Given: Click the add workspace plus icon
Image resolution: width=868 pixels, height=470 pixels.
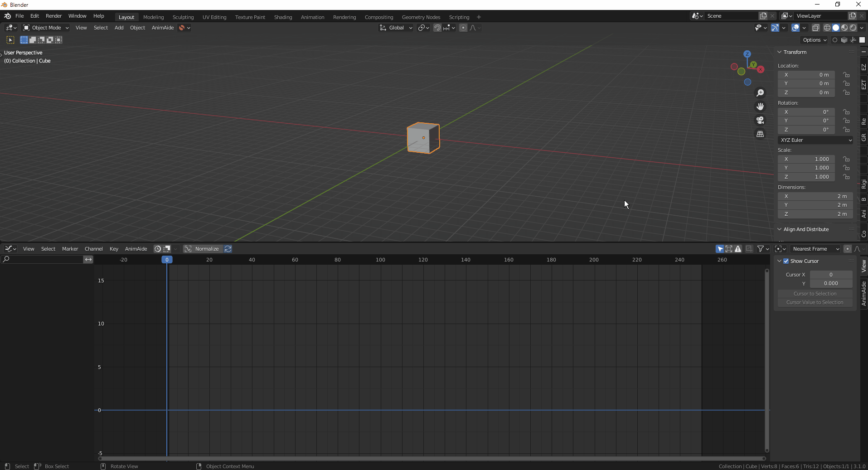Looking at the screenshot, I should pos(479,17).
